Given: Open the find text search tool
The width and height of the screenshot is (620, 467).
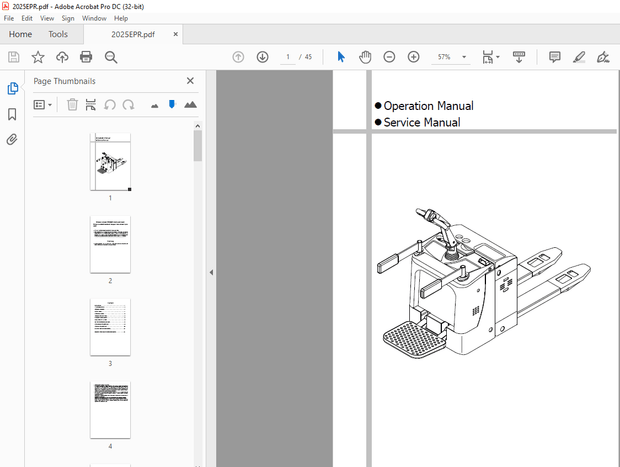Looking at the screenshot, I should (111, 57).
